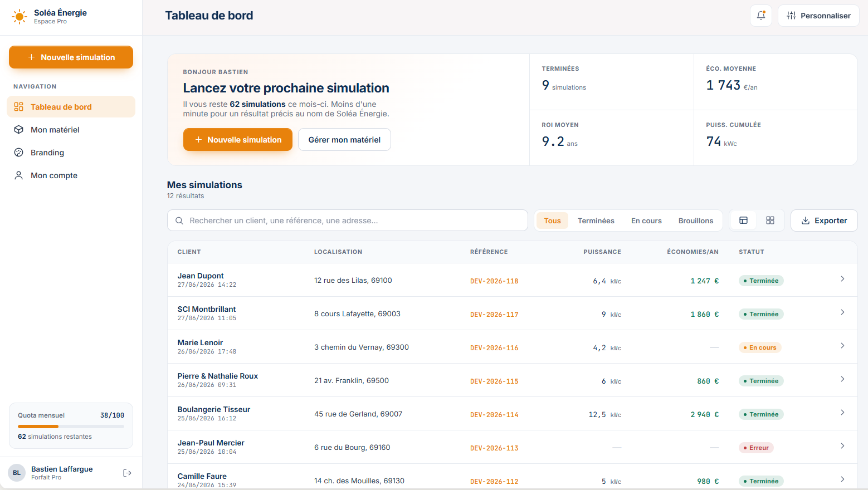Click the Erreur status badge
The image size is (868, 490).
[x=756, y=448]
